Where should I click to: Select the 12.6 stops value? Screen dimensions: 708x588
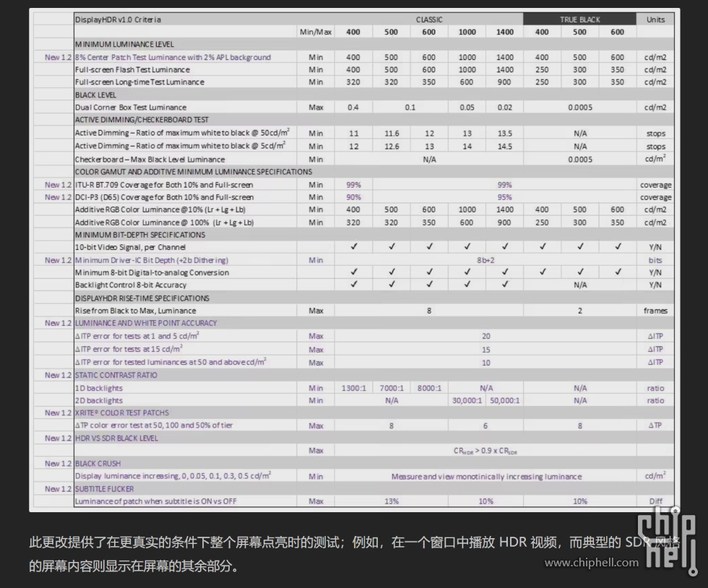[x=392, y=147]
